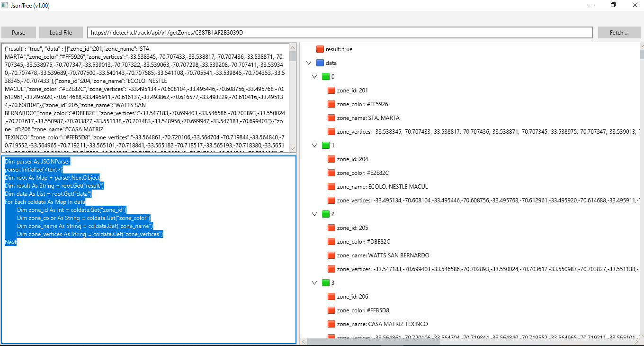Screen dimensions: 644x346
Task: Click the code line "parser.Initialize(<text>)"
Action: pyautogui.click(x=34, y=170)
